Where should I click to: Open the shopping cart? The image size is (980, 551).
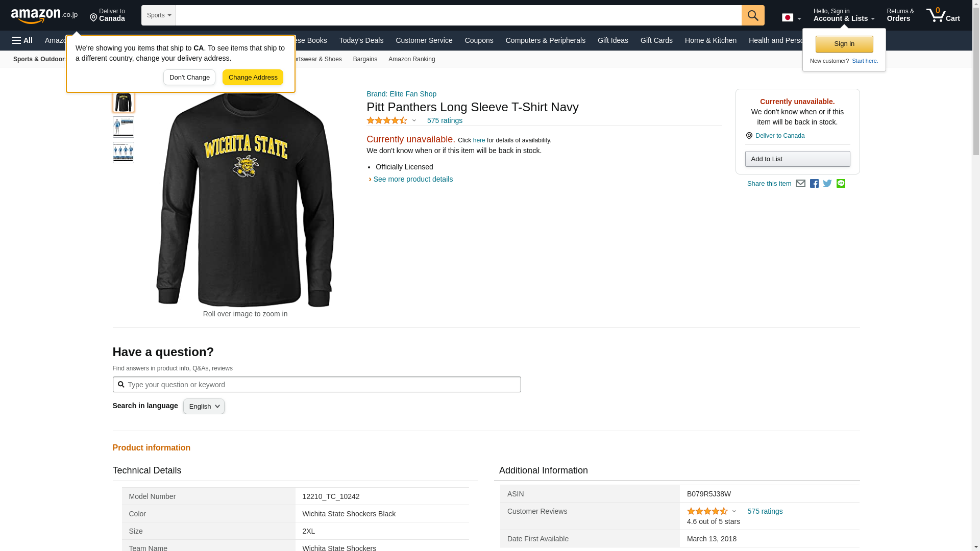point(943,15)
